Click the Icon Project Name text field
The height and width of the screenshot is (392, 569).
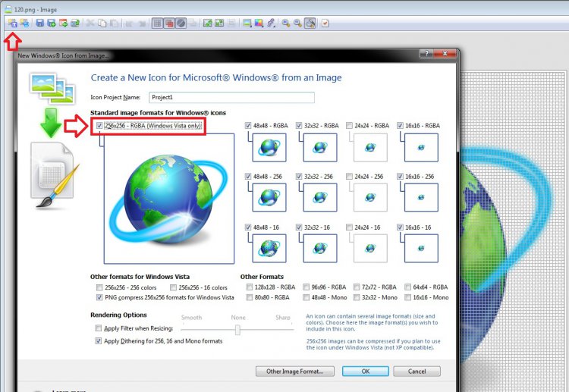[x=231, y=97]
